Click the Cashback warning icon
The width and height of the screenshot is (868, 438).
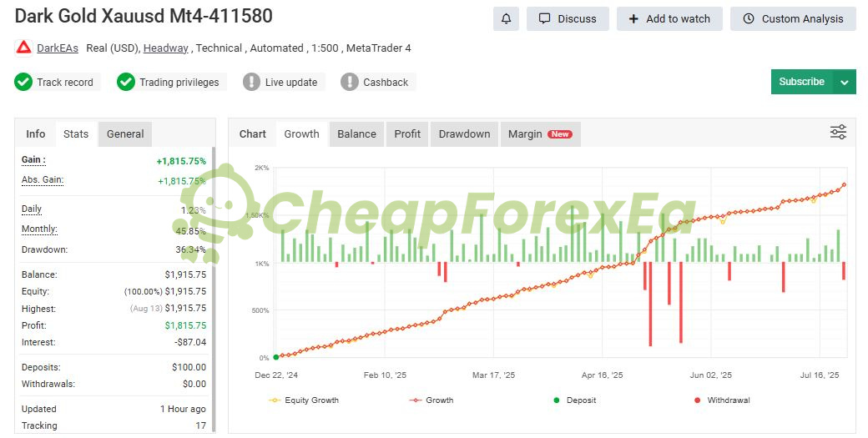(350, 82)
